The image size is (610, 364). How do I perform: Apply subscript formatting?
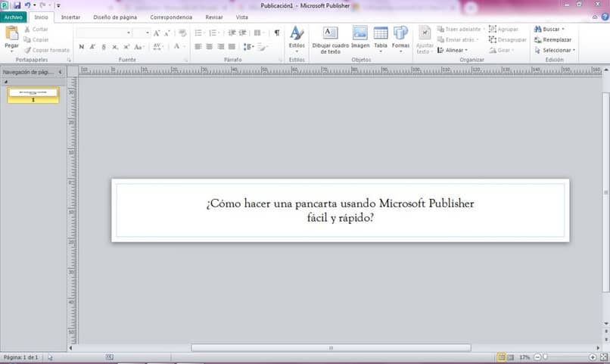[x=115, y=47]
